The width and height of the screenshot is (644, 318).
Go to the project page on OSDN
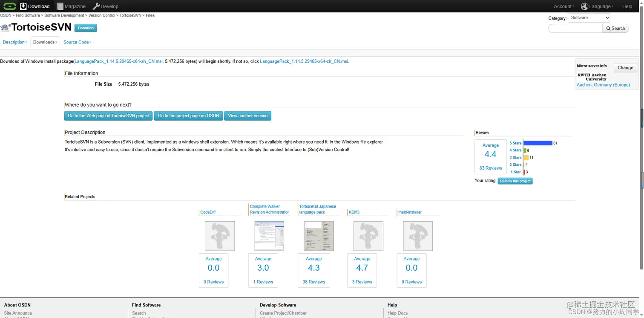pyautogui.click(x=188, y=116)
